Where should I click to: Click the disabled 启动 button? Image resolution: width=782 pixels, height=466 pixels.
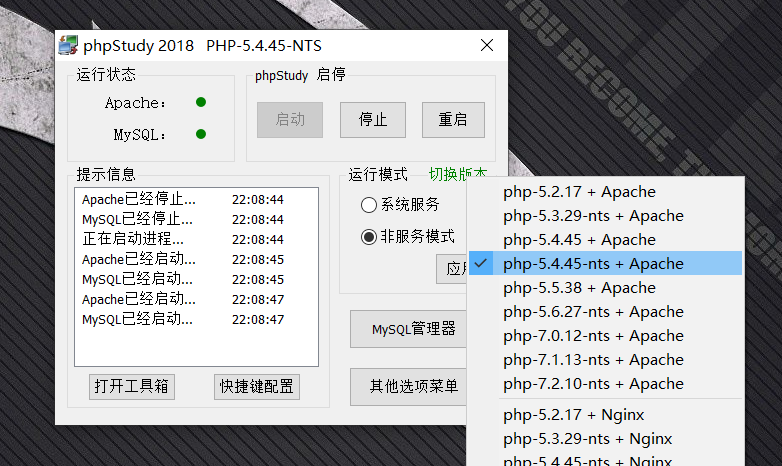tap(290, 120)
